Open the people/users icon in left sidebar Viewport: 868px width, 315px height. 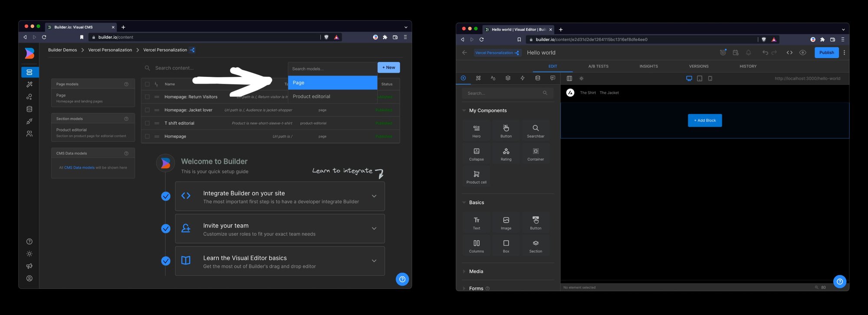[x=30, y=134]
